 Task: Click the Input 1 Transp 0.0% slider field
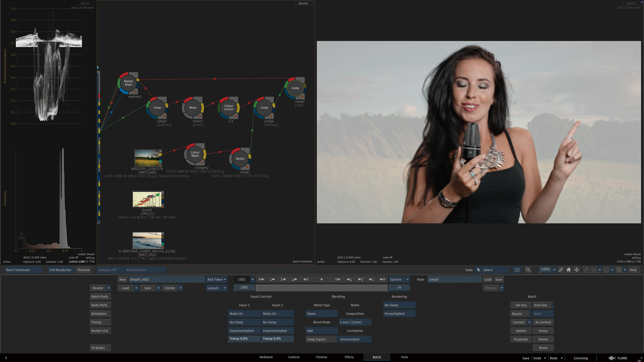[x=244, y=339]
